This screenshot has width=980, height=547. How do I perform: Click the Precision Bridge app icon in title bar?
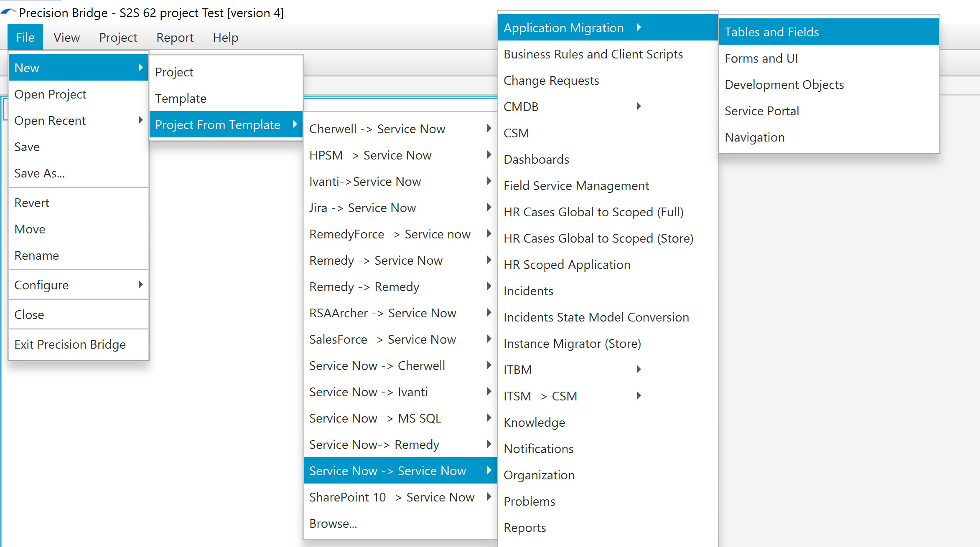8,13
